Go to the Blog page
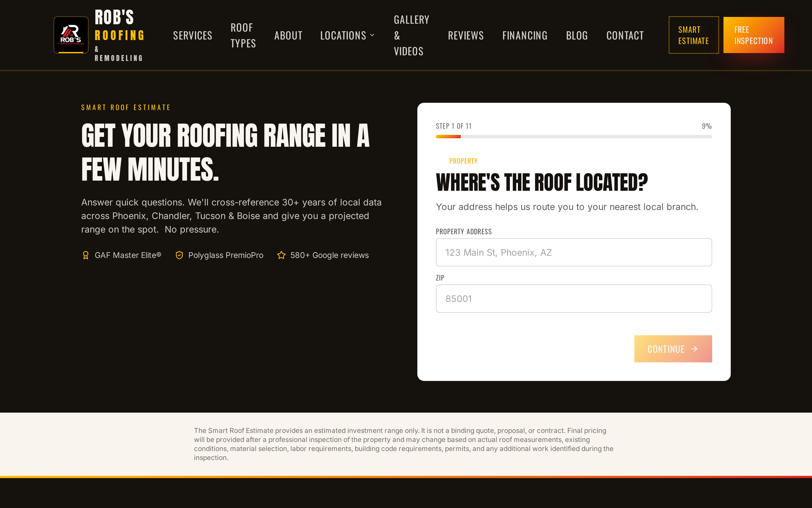 (577, 35)
